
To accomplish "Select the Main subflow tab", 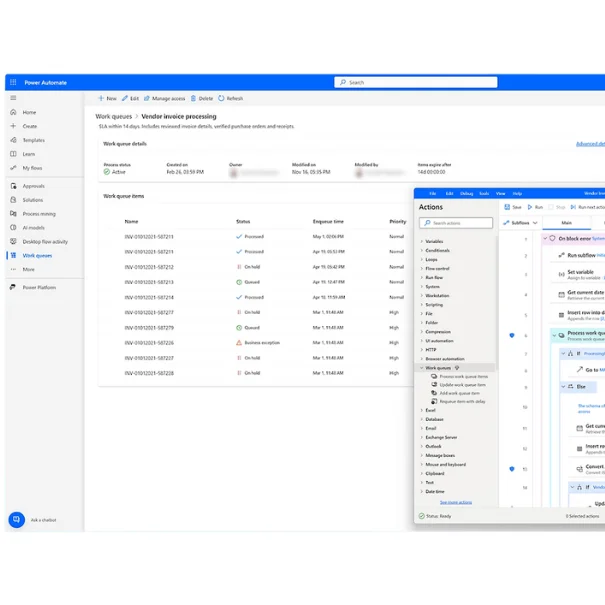I will coord(566,223).
